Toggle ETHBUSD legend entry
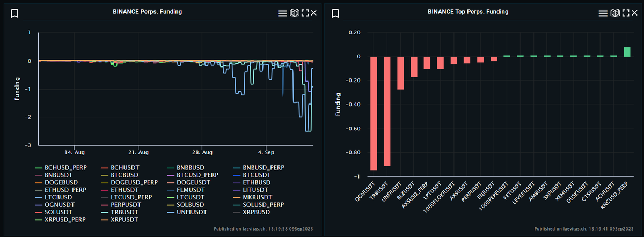 click(252, 182)
